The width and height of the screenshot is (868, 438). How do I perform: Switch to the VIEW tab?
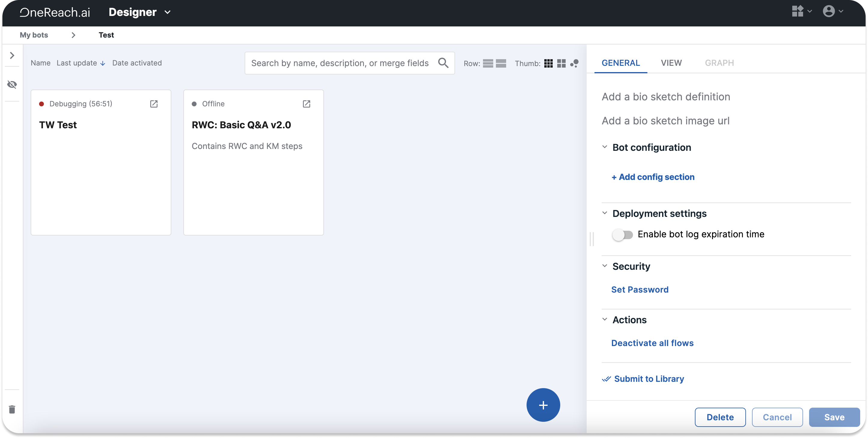coord(671,63)
